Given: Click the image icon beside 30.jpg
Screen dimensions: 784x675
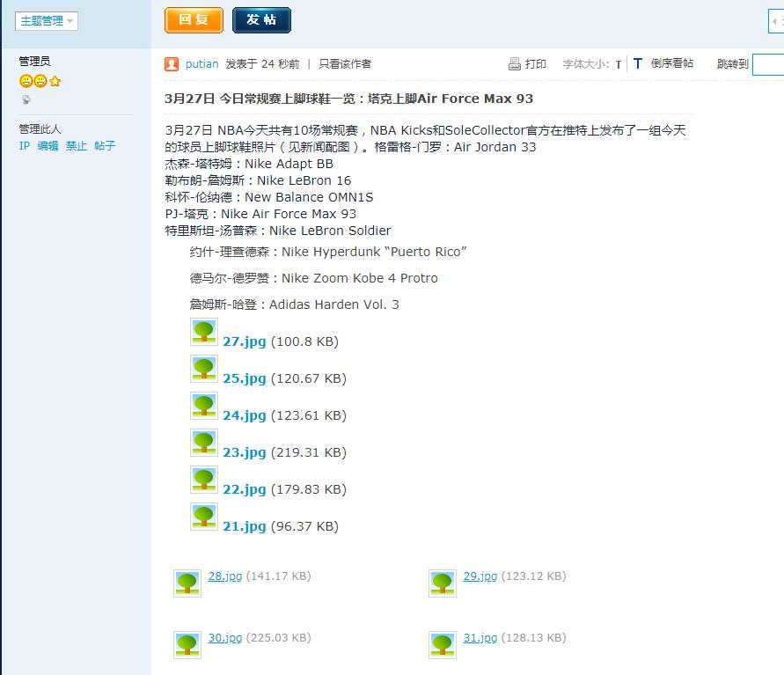Looking at the screenshot, I should point(187,645).
